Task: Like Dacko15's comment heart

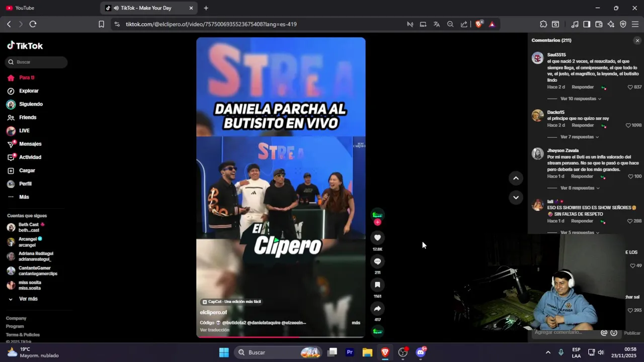Action: click(628, 125)
